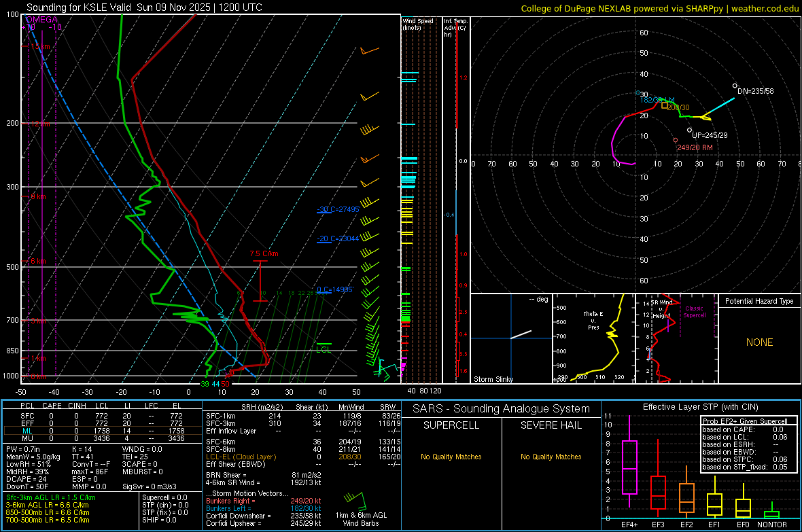Click the 'Classic Supercell' magenta label
Viewport: 802px width, 532px height.
[694, 312]
